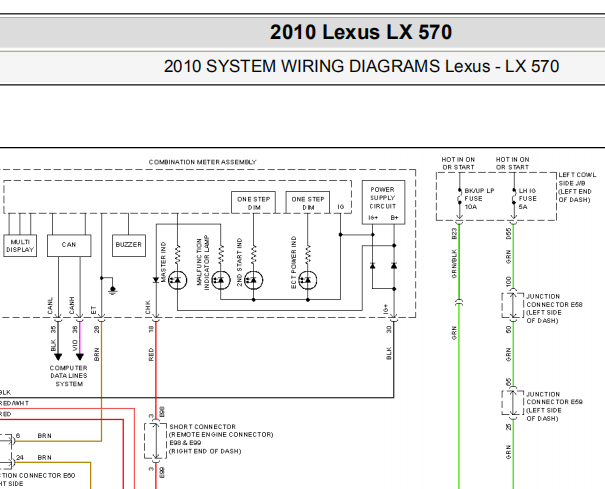Click the "COMBINATION METER ASSEMBLY" label
605x489 pixels.
coord(203,162)
